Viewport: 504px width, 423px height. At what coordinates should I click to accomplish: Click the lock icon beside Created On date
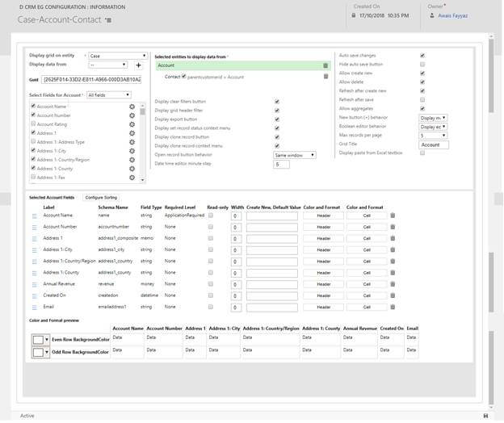pos(354,15)
